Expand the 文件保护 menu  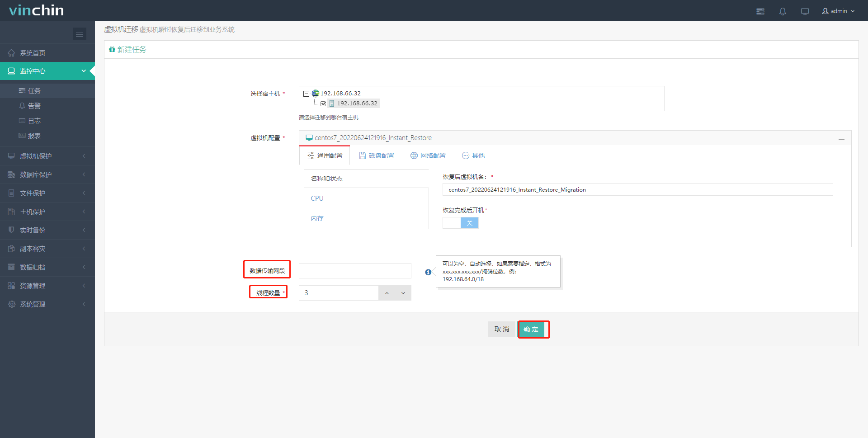point(47,193)
